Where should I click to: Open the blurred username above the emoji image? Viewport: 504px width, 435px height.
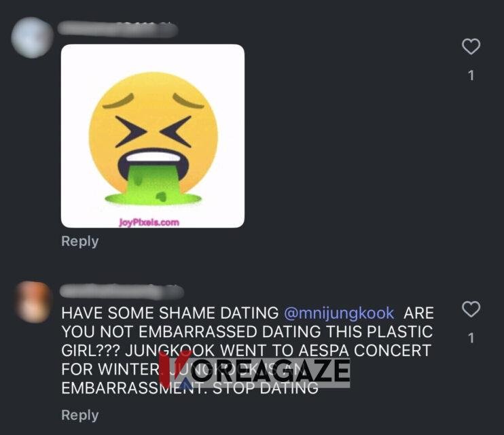coord(118,29)
